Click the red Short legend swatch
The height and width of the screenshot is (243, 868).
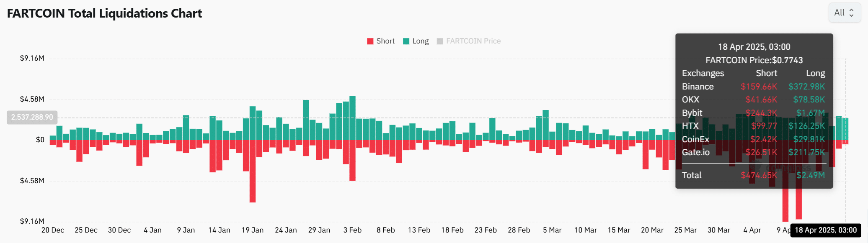(370, 41)
